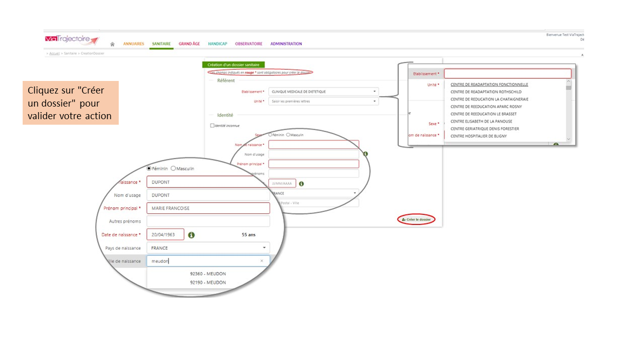Image resolution: width=644 pixels, height=362 pixels.
Task: Click scroll-down arrow in establishment list
Action: point(569,139)
